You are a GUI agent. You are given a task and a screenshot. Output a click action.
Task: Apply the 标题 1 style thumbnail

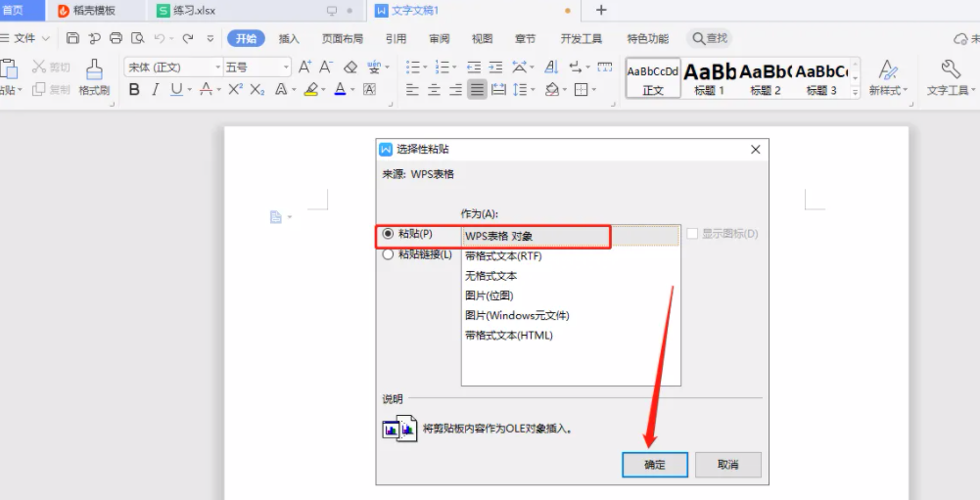[710, 78]
